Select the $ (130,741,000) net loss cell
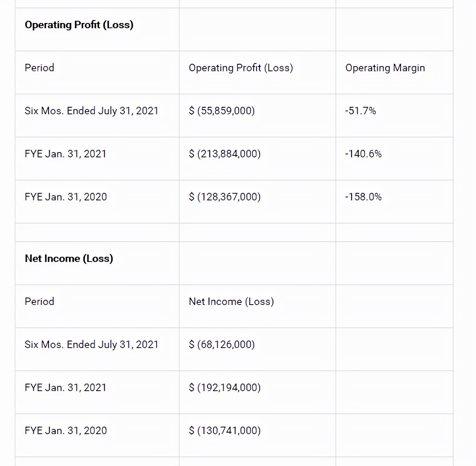This screenshot has height=466, width=476. pos(225,431)
